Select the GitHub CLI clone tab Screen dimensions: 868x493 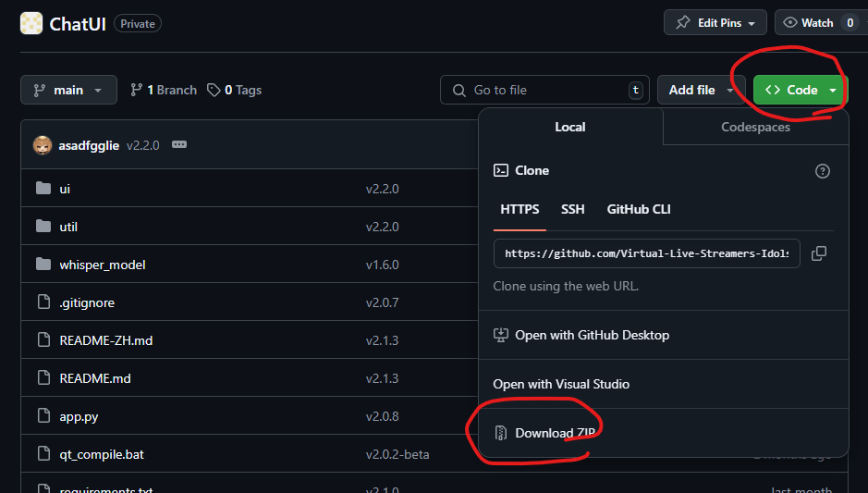click(x=639, y=209)
